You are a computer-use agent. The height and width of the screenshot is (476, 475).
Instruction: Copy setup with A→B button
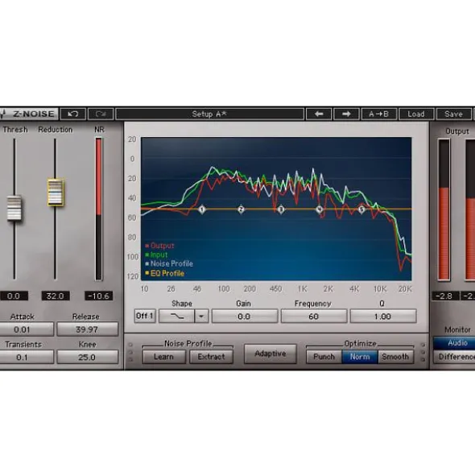pyautogui.click(x=378, y=114)
